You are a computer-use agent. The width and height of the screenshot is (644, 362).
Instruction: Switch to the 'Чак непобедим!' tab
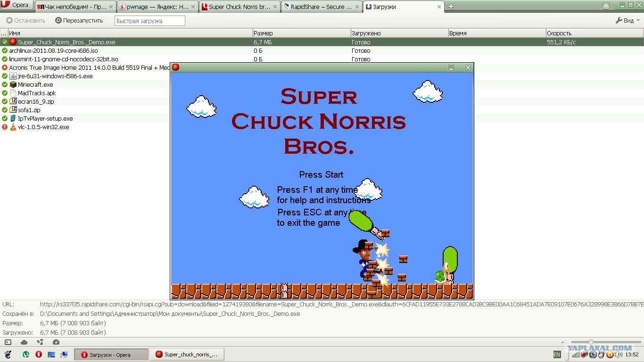[x=75, y=7]
